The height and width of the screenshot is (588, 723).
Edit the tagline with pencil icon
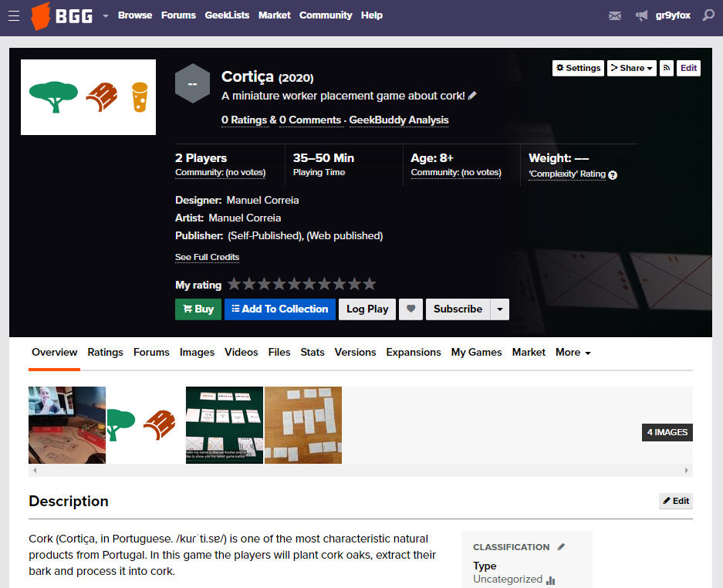[x=472, y=96]
